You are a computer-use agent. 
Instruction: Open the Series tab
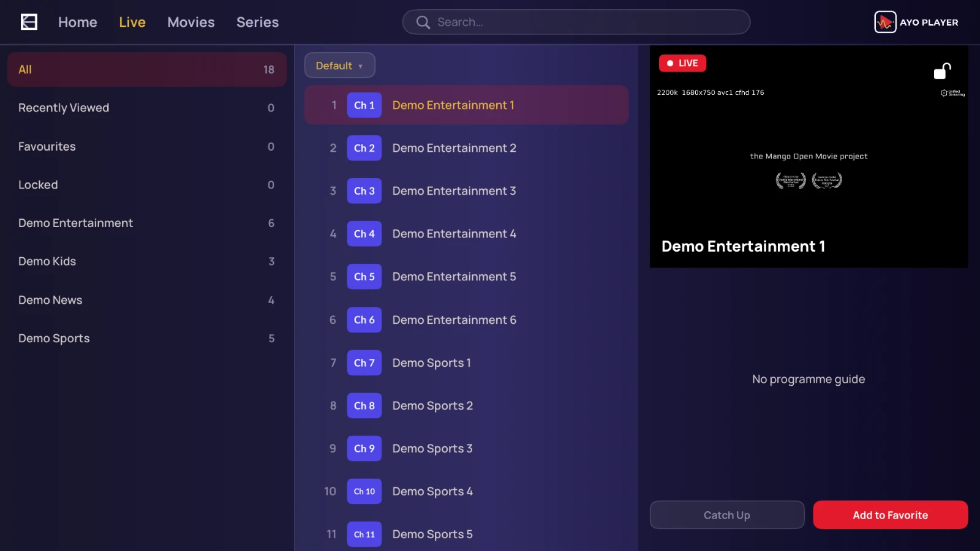point(257,22)
